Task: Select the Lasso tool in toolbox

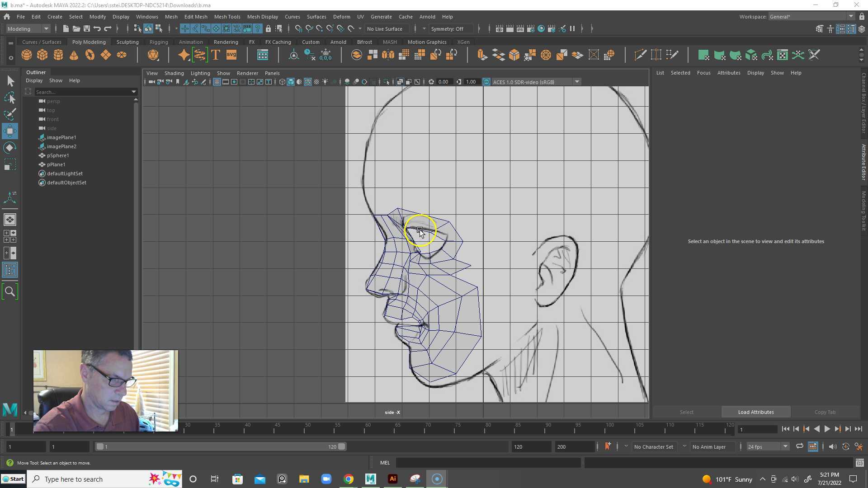Action: [x=10, y=98]
